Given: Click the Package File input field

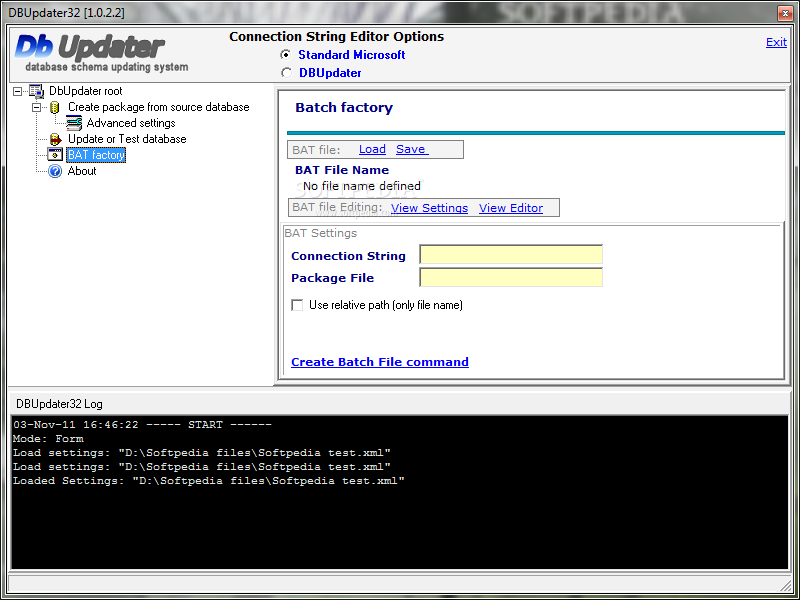Looking at the screenshot, I should 511,277.
